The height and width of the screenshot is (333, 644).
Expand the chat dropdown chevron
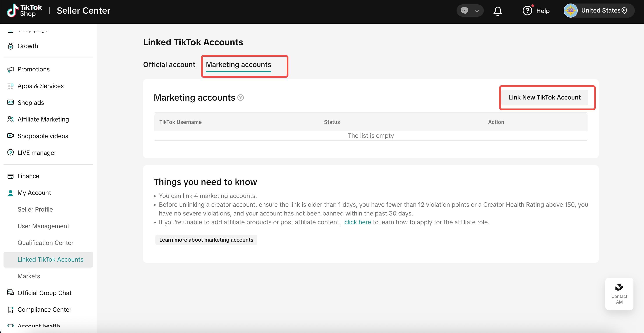(477, 11)
